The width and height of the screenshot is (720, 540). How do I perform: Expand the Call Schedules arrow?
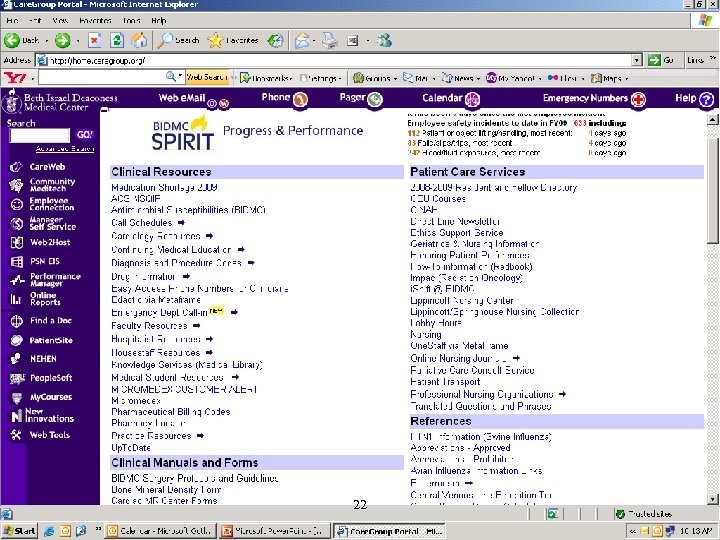[181, 223]
